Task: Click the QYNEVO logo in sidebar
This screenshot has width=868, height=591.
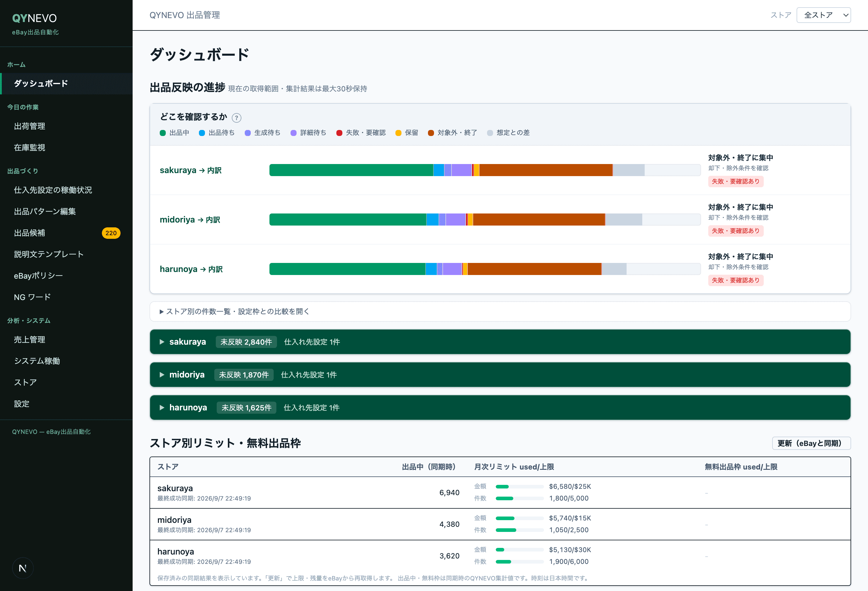Action: 34,18
